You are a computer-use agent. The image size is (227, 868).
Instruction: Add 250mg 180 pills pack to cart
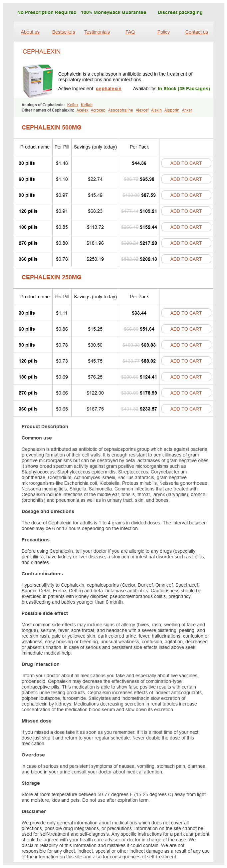[186, 377]
